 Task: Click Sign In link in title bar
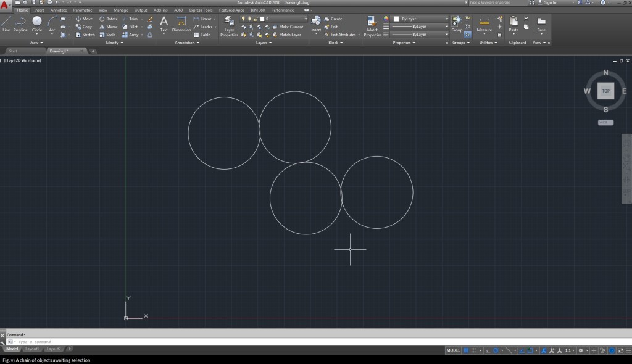click(x=549, y=2)
